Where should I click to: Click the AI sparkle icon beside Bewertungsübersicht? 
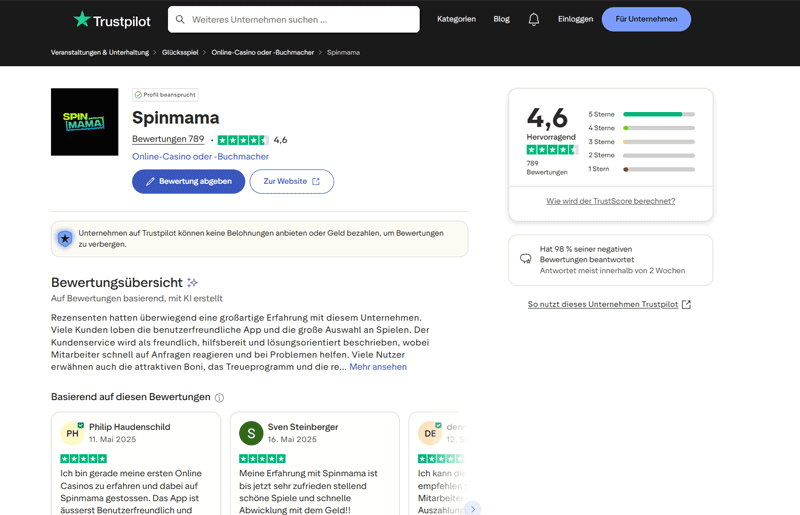coord(192,282)
